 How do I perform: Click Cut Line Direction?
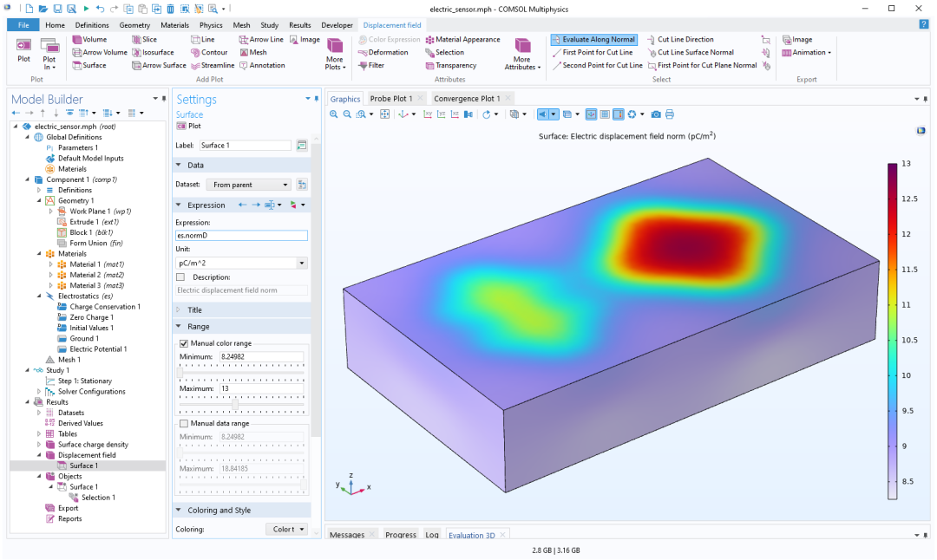click(x=680, y=39)
